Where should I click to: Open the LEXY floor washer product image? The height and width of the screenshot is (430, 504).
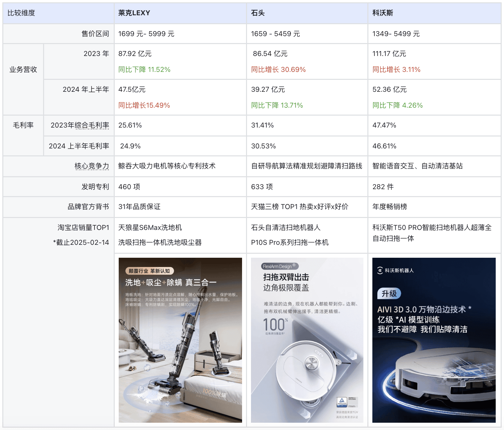pyautogui.click(x=180, y=340)
